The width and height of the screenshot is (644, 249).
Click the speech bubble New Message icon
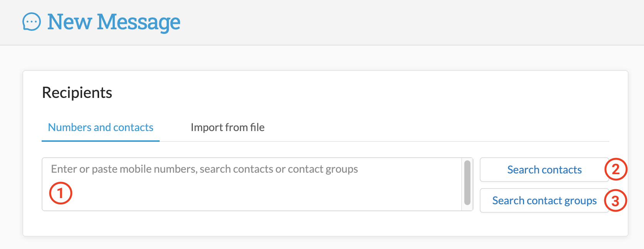[32, 22]
